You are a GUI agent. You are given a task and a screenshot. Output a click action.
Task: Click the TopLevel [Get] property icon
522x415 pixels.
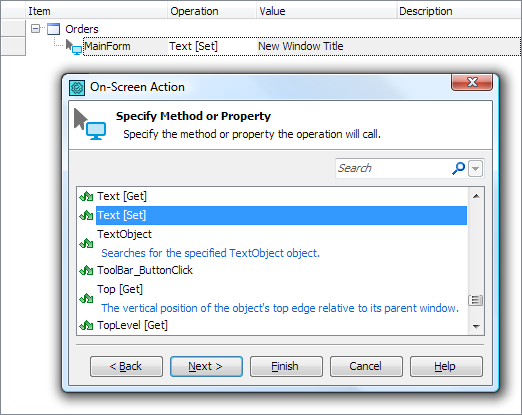point(86,325)
